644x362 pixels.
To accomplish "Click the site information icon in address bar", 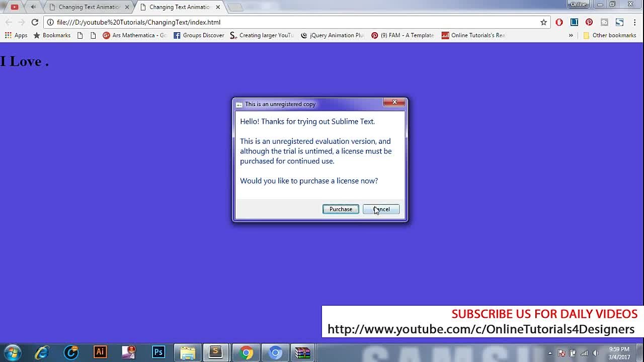I will [x=50, y=22].
